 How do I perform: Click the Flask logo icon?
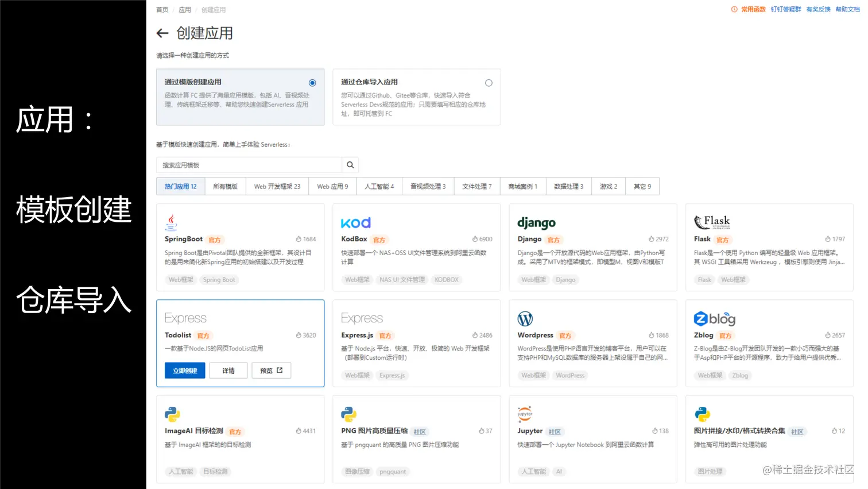pyautogui.click(x=712, y=221)
